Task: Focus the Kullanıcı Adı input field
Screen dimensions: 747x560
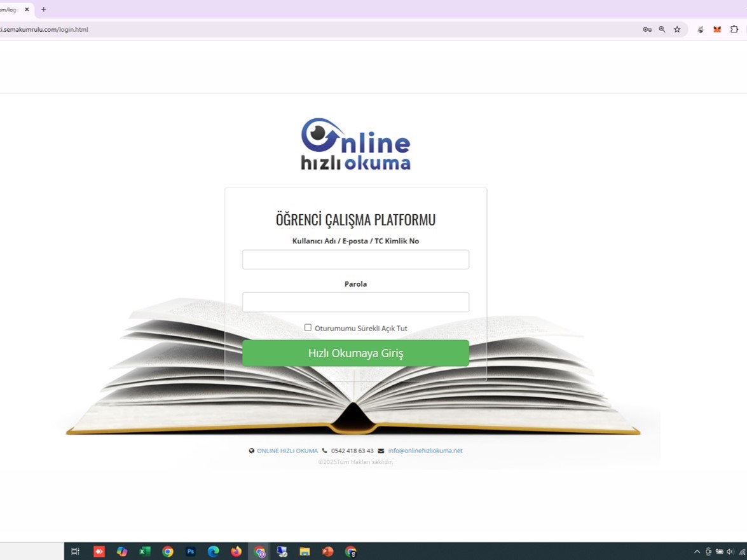Action: 355,259
